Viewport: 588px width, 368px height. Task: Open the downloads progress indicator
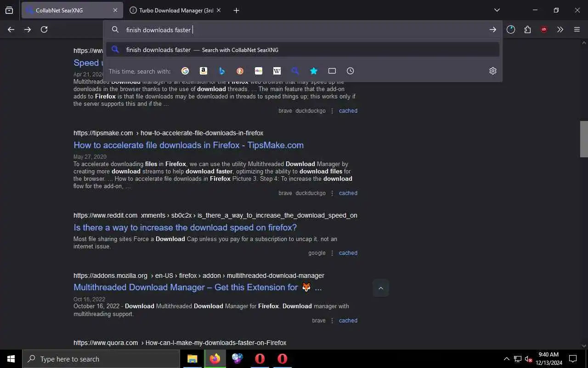click(x=511, y=29)
